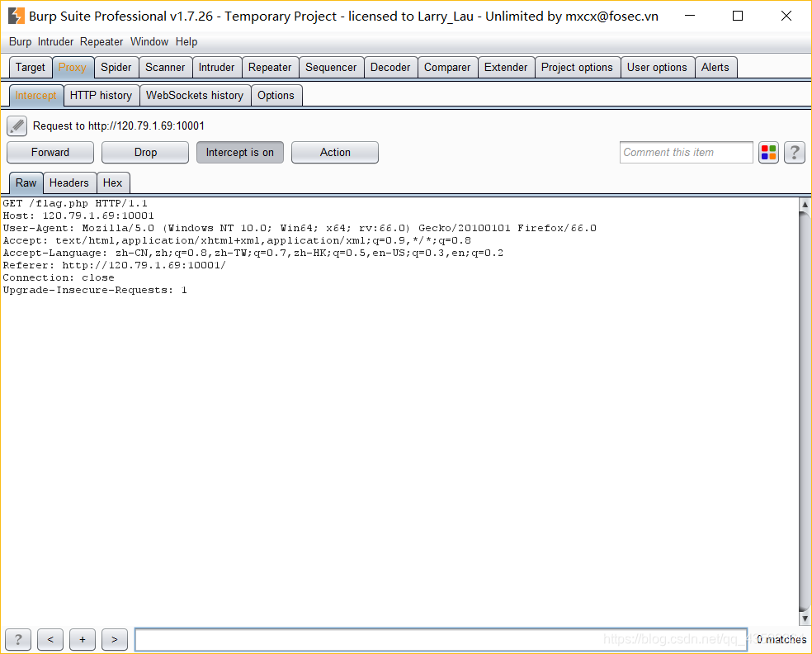This screenshot has width=812, height=654.
Task: Click the plus search options button
Action: pos(83,639)
